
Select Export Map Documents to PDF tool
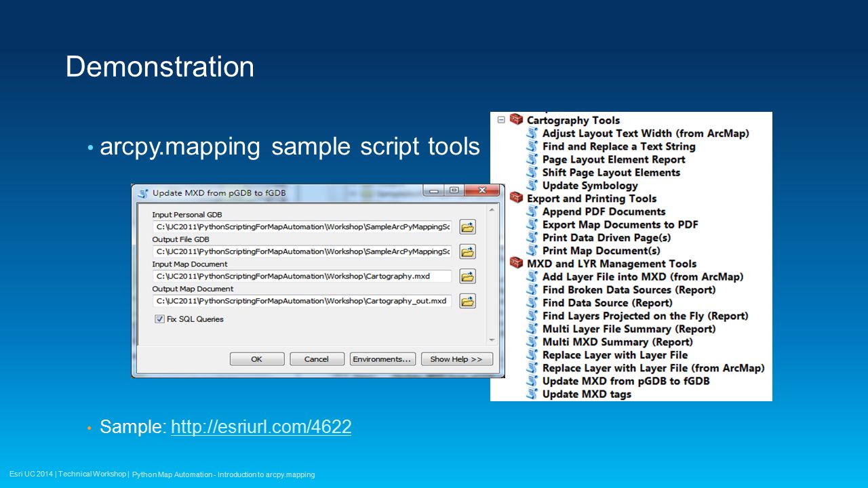click(x=620, y=224)
